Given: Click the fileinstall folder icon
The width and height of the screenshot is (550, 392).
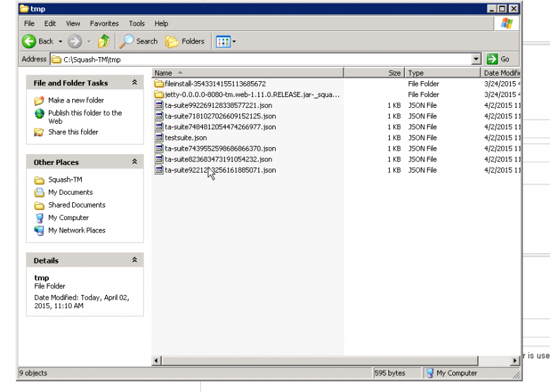Looking at the screenshot, I should [159, 84].
